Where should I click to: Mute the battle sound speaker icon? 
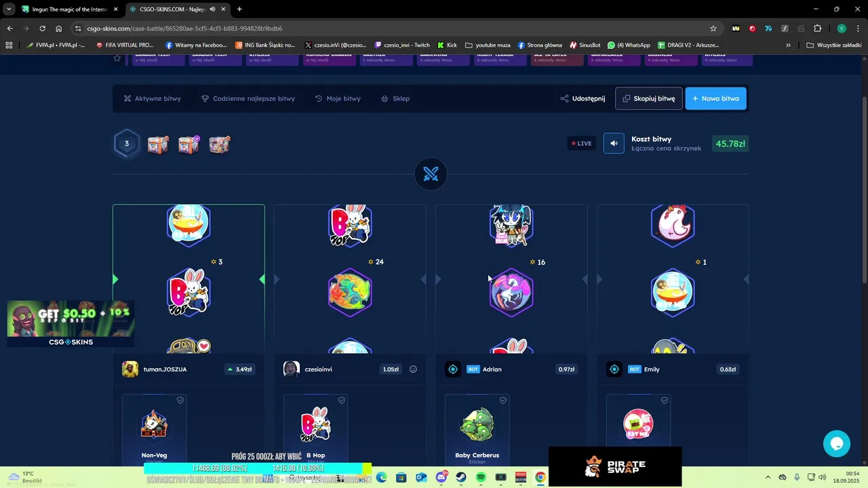pos(614,143)
